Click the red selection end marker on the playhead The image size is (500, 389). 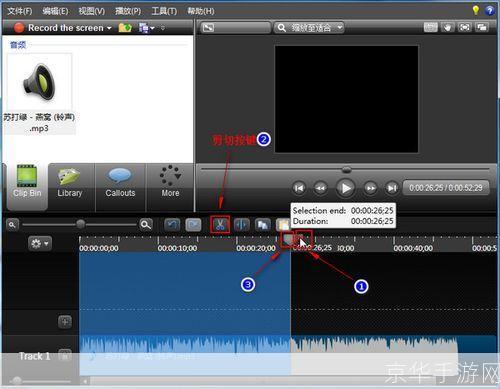click(300, 237)
